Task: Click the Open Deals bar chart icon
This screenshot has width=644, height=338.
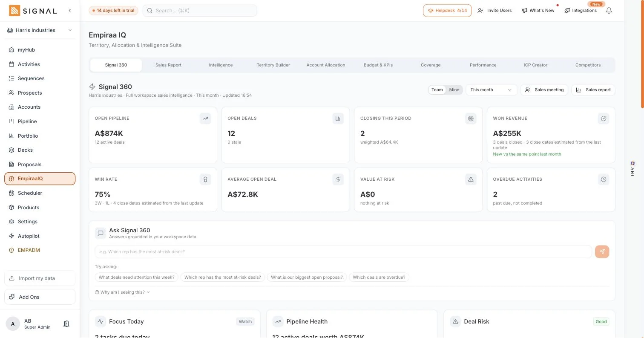Action: click(338, 118)
